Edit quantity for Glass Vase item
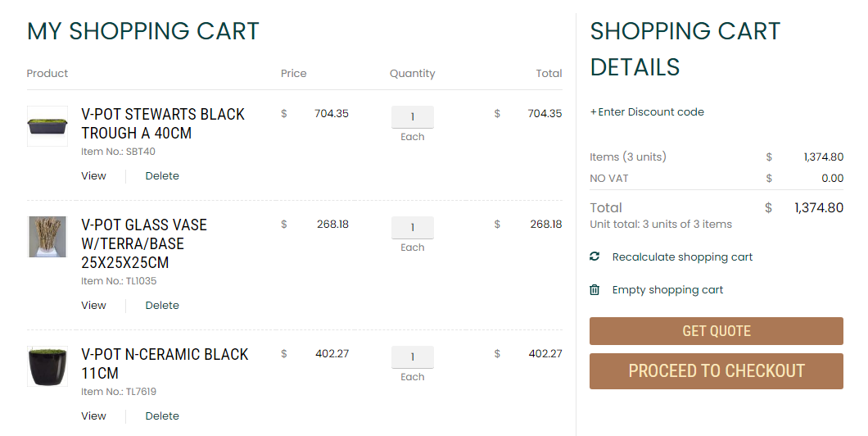Image resolution: width=868 pixels, height=436 pixels. tap(413, 228)
